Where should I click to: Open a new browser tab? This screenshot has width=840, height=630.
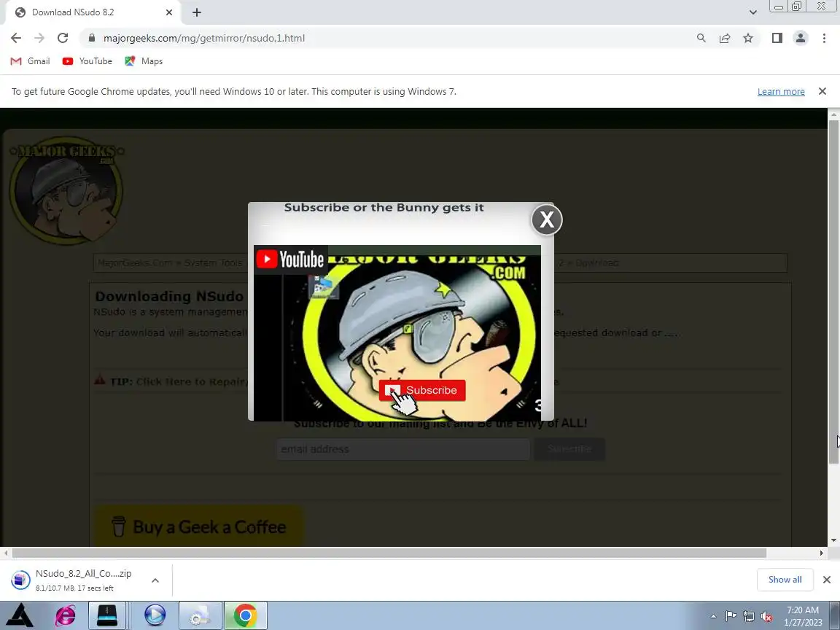point(197,12)
